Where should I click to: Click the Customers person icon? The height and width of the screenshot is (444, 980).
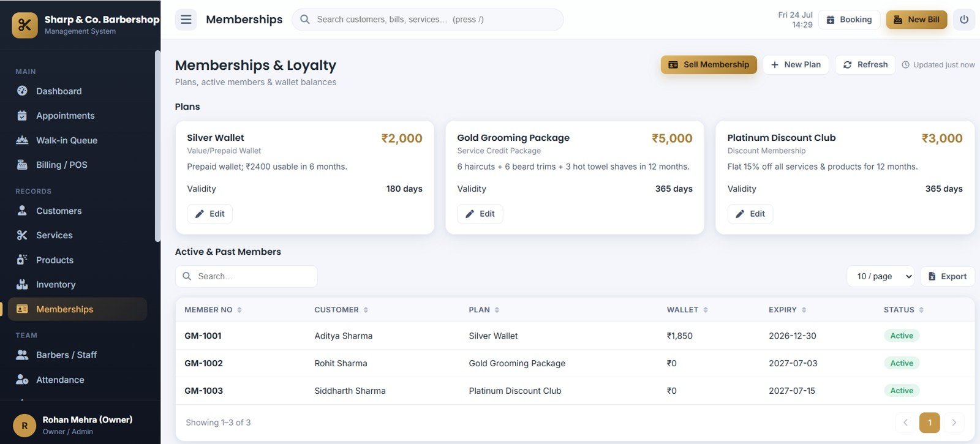coord(22,211)
